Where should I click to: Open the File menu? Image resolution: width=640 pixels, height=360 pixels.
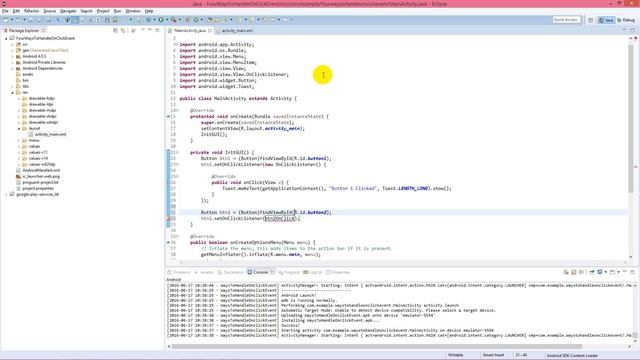[x=5, y=11]
